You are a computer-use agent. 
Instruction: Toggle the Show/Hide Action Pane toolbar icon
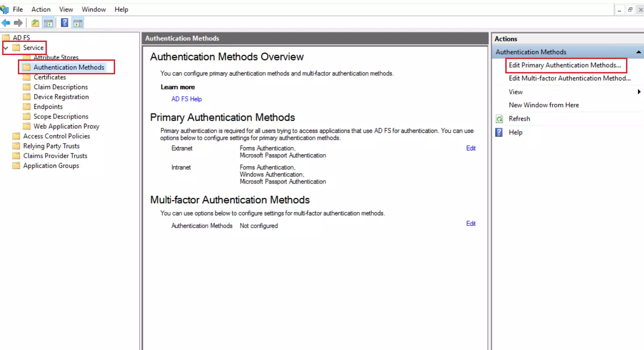78,23
